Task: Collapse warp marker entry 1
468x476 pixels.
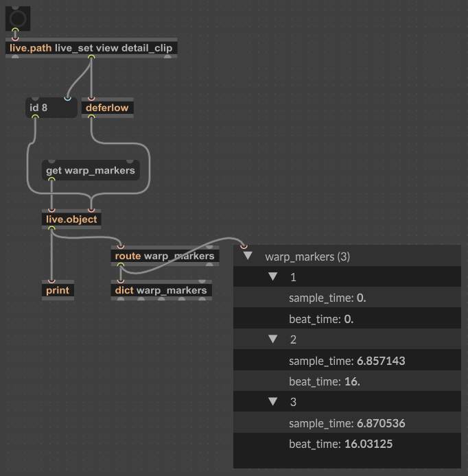Action: pyautogui.click(x=272, y=277)
